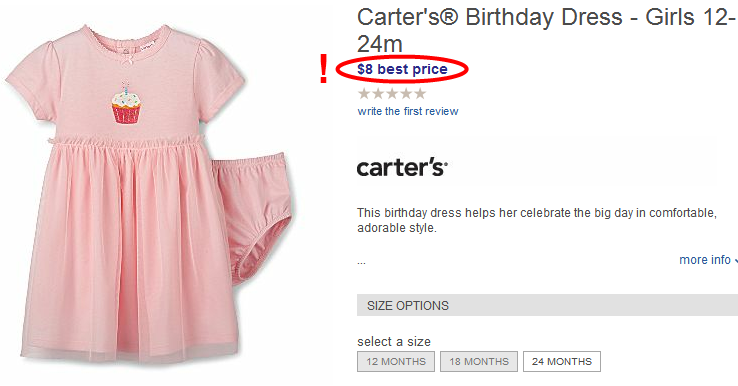The width and height of the screenshot is (738, 386).
Task: Click the cupcake appliqué on the dress
Action: tap(126, 104)
